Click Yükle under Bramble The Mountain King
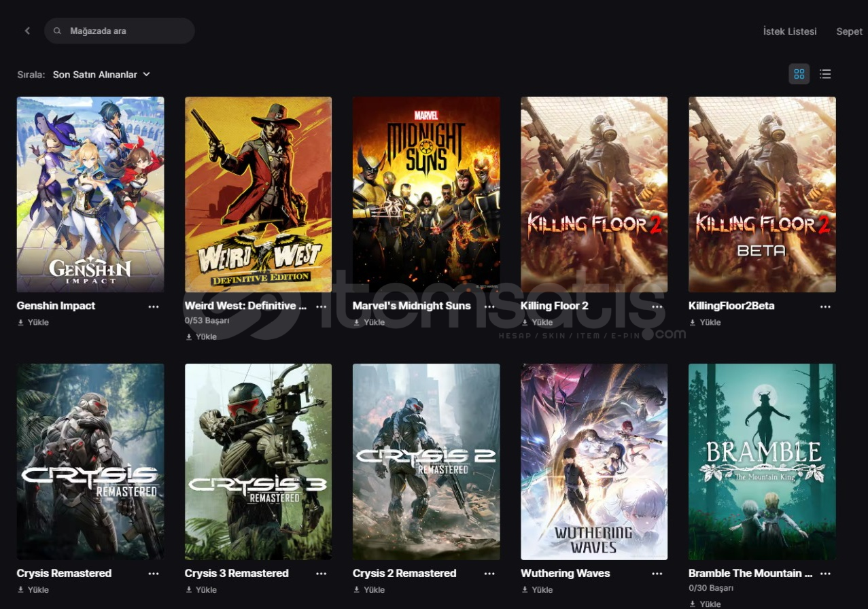The width and height of the screenshot is (868, 609). click(705, 604)
